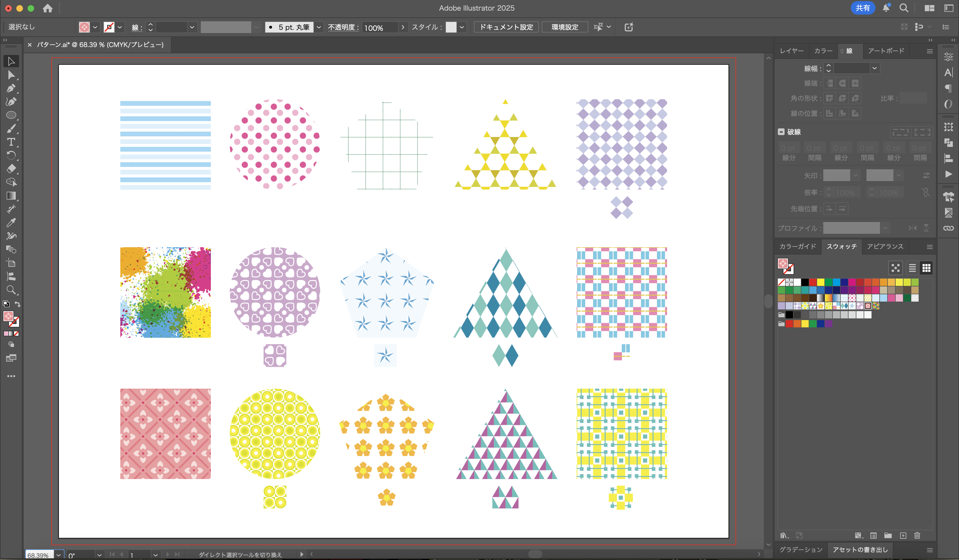
Task: Swap fill and stroke colors
Action: (17, 304)
